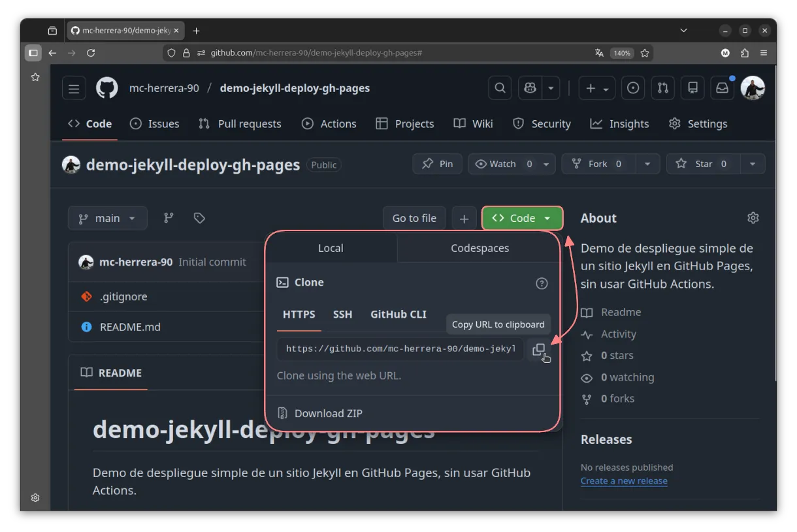
Task: Click the HTTPS clone URL input field
Action: click(400, 349)
